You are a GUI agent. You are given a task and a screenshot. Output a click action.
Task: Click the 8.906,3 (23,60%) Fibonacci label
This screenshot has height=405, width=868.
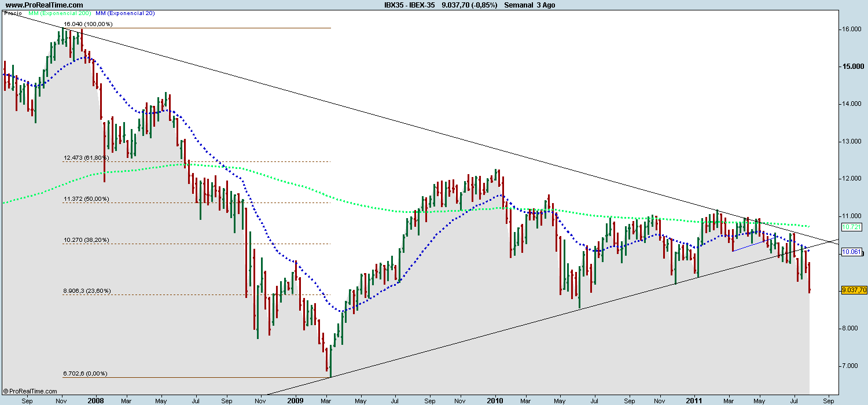[87, 291]
